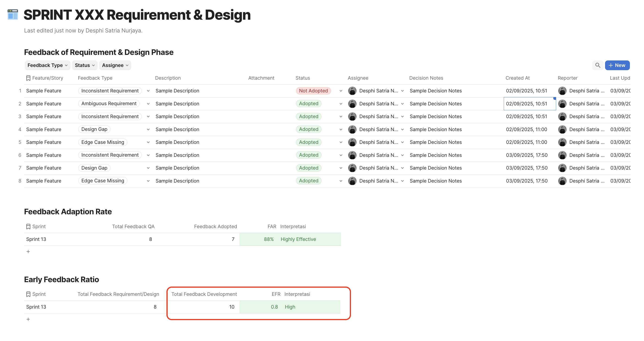Click the Created At column header

tap(517, 78)
